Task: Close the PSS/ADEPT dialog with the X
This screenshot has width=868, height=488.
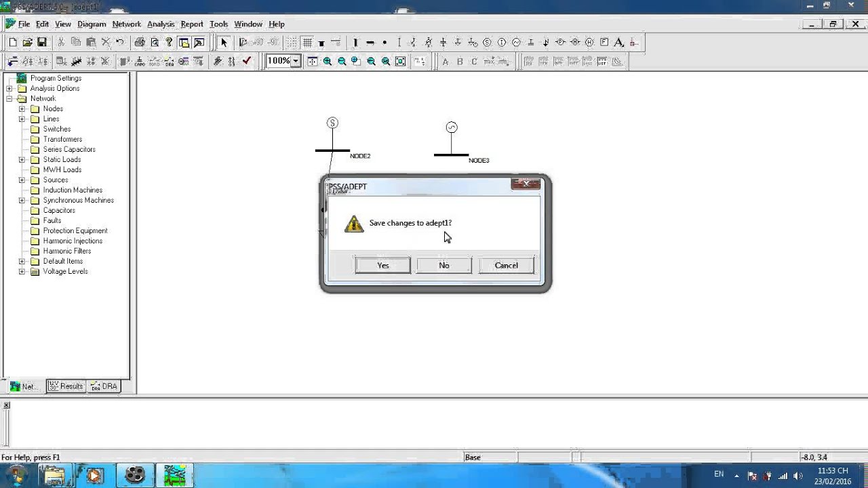Action: 526,184
